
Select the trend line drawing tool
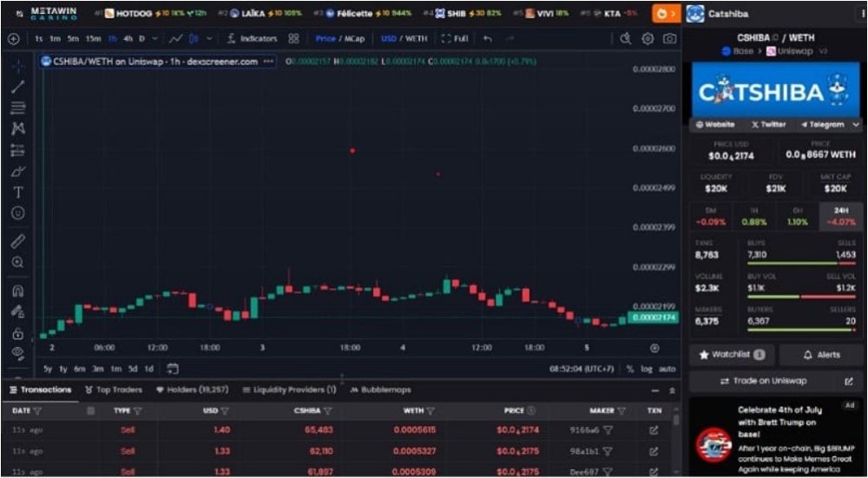pyautogui.click(x=18, y=86)
